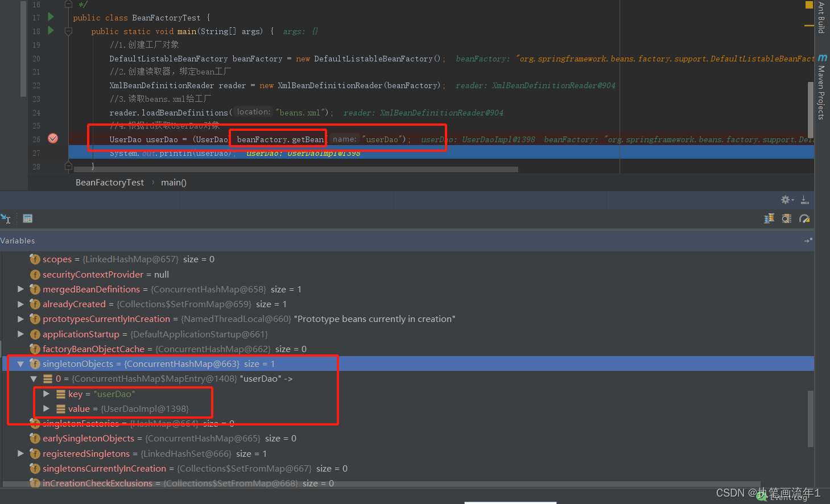This screenshot has height=504, width=830.
Task: Open the debugger settings gear menu
Action: (786, 200)
